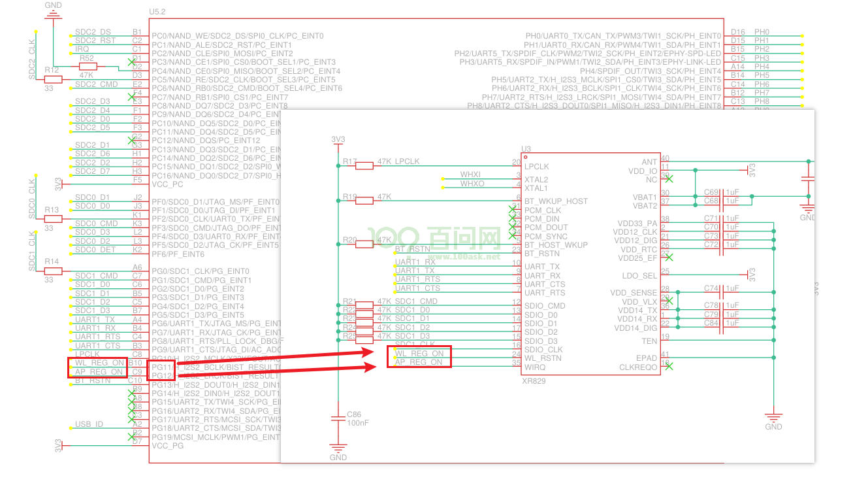
Task: Click the XR829 part name label
Action: coord(534,380)
